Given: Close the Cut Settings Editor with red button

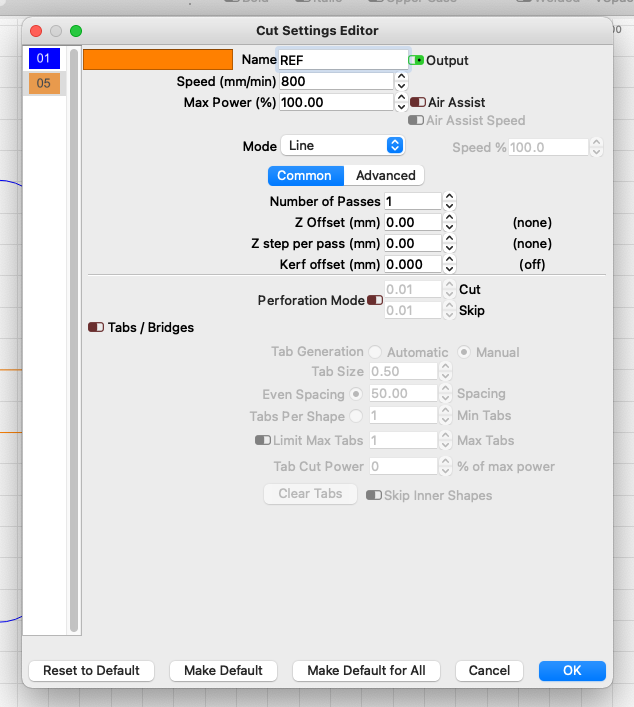Looking at the screenshot, I should click(36, 31).
